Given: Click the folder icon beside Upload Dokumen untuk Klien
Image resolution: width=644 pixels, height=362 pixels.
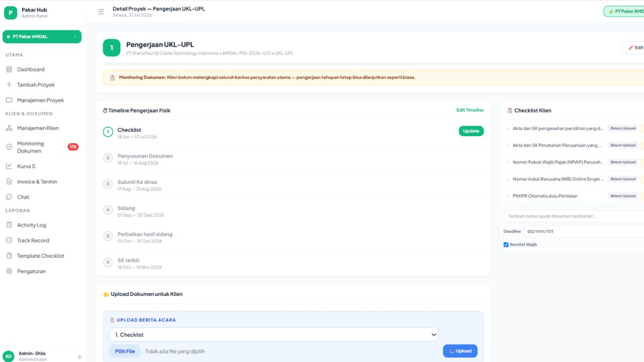Looking at the screenshot, I should (106, 294).
